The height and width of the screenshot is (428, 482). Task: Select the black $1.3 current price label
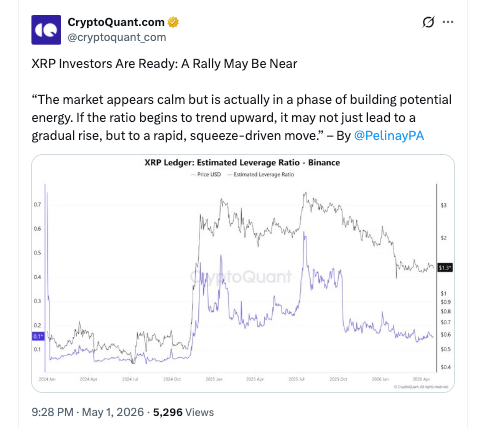point(445,268)
